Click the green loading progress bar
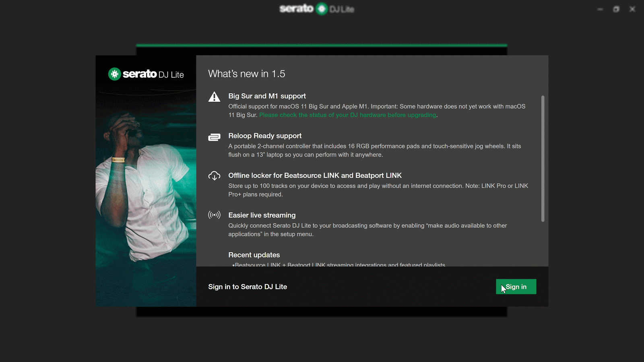Screen dimensions: 644x362 point(321,45)
